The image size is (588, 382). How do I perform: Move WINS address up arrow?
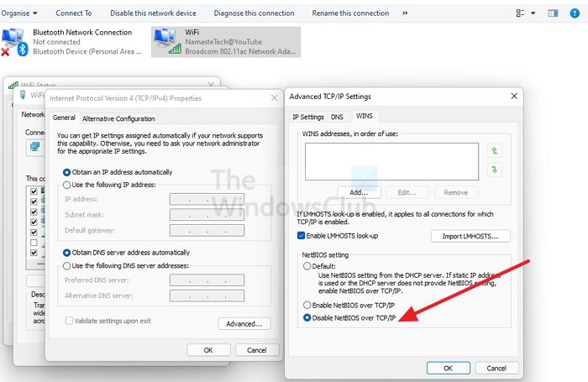(x=494, y=150)
